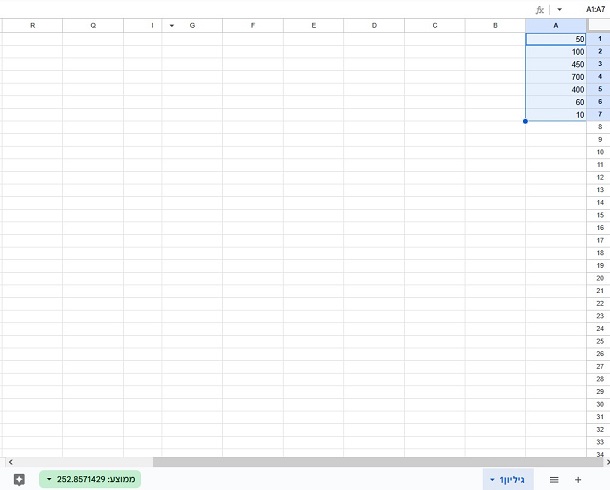Click the fx formula icon
Screen dimensions: 610x490
pyautogui.click(x=540, y=9)
